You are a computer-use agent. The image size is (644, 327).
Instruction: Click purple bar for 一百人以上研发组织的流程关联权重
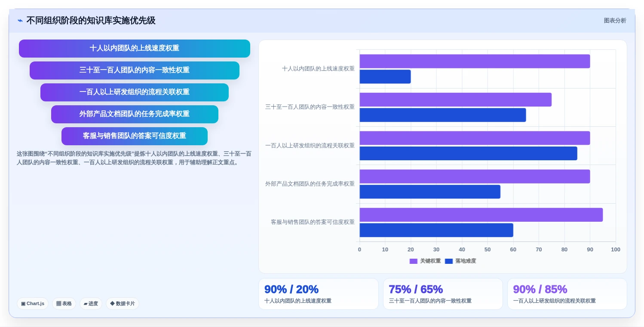point(475,138)
